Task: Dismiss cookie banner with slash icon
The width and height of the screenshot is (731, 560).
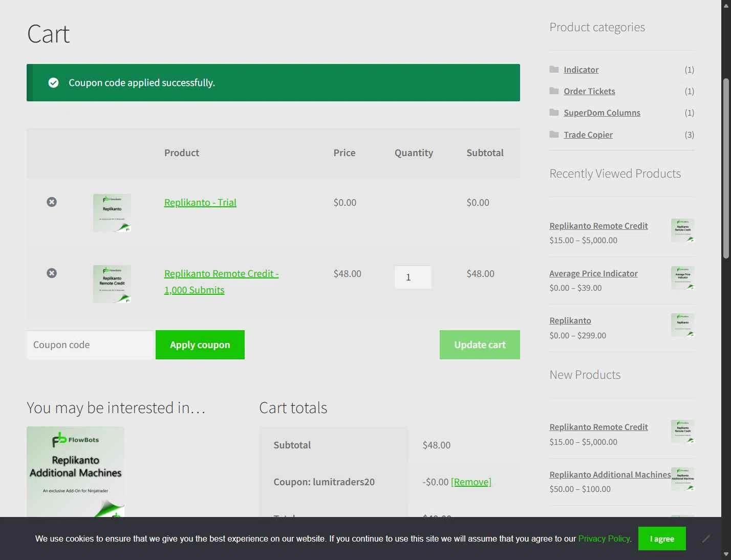Action: pos(706,539)
